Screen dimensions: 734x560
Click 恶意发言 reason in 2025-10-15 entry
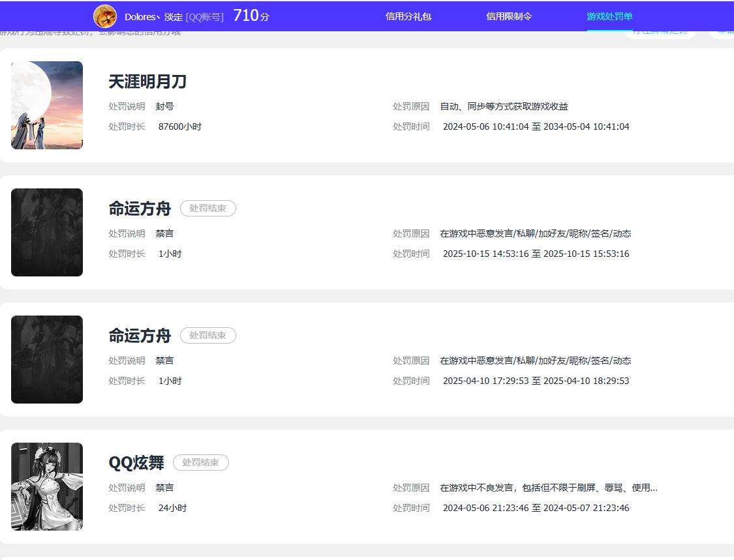tap(536, 233)
